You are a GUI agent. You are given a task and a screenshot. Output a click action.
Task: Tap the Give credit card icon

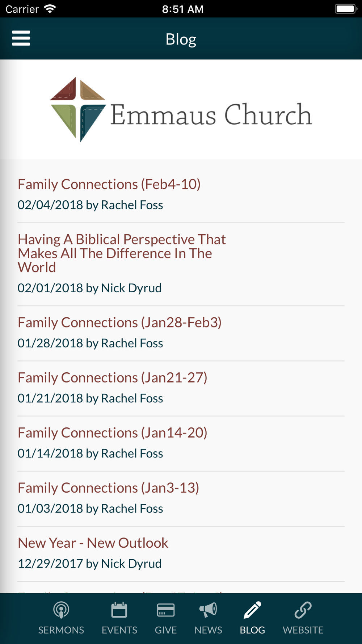coord(166,610)
